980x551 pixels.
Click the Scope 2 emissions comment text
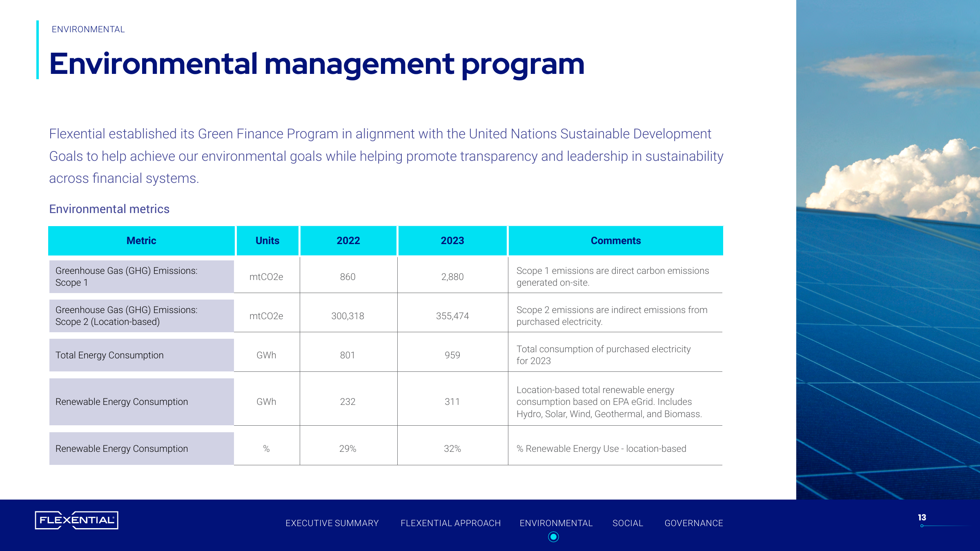(612, 316)
